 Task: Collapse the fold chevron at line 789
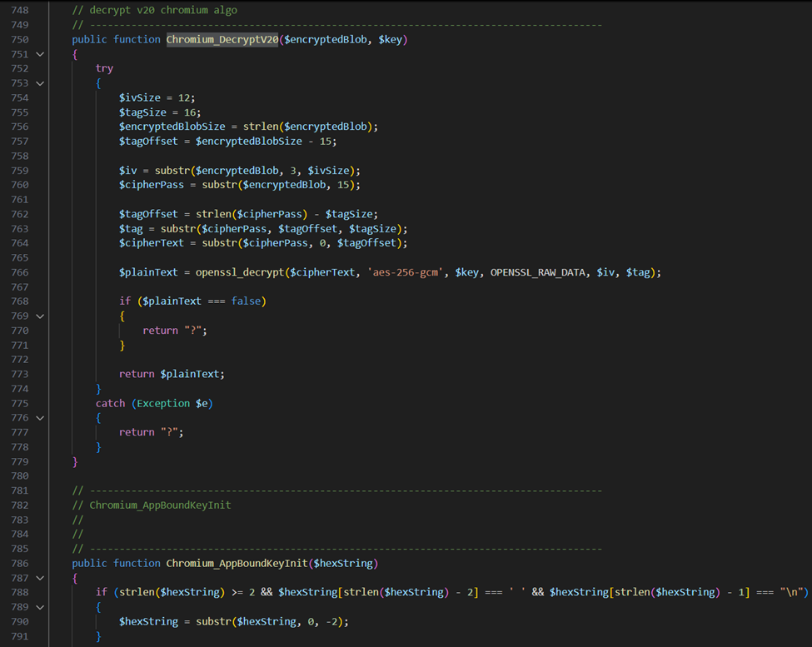pos(40,607)
